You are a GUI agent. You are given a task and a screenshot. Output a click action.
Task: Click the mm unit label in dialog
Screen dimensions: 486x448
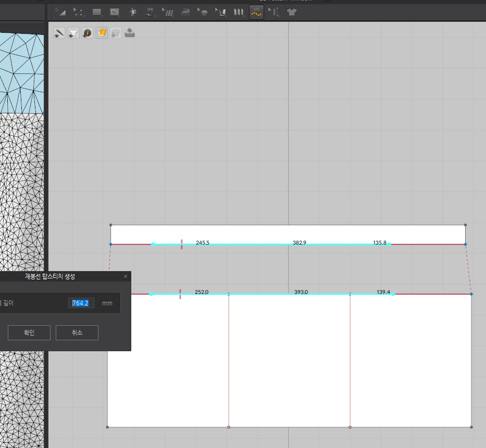click(x=107, y=303)
